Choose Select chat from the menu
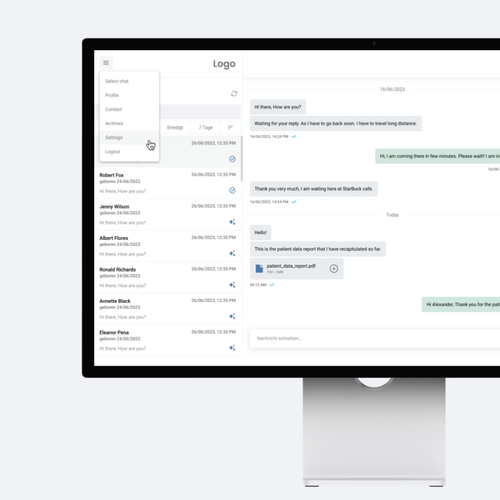Screen dimensions: 500x500 coord(129,81)
